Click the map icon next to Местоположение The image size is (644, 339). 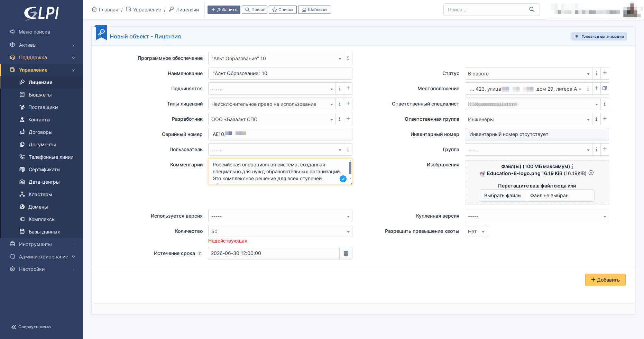point(605,89)
